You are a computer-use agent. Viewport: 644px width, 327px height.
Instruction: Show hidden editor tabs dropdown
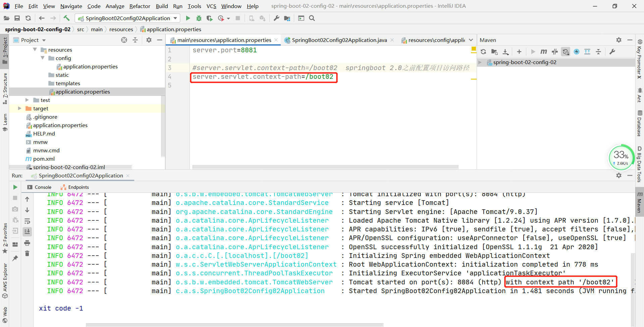tap(471, 40)
